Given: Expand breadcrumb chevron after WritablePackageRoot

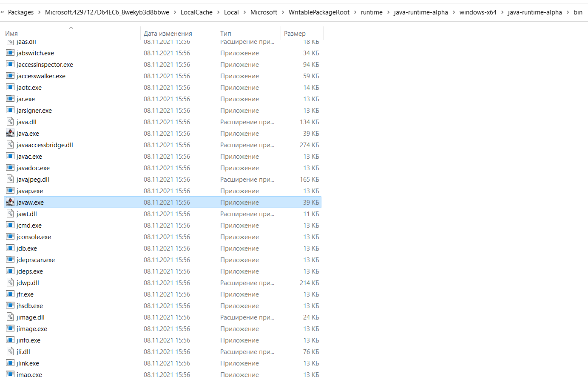Looking at the screenshot, I should pos(355,12).
